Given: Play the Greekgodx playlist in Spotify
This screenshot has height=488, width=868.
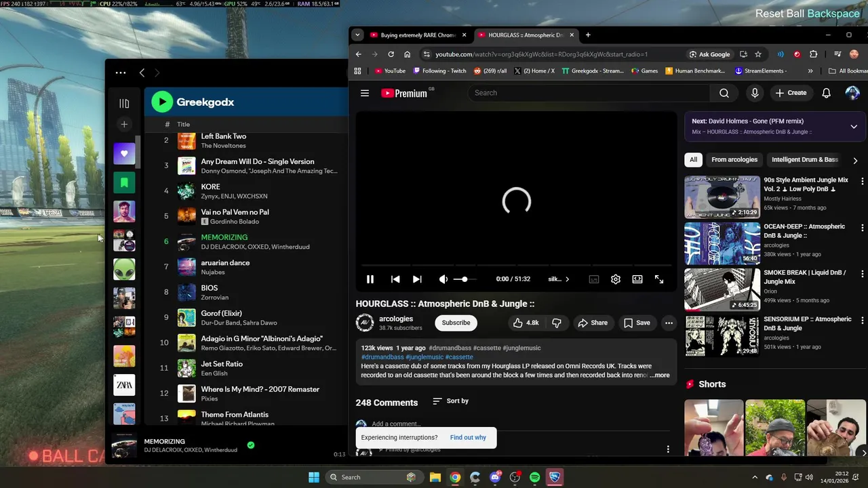Looking at the screenshot, I should (x=162, y=102).
